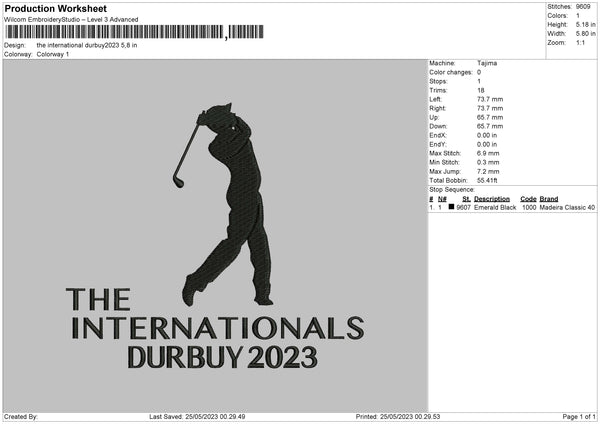Click the 'Created By:' footer label
Viewport: 600px width, 424px height.
pyautogui.click(x=21, y=417)
